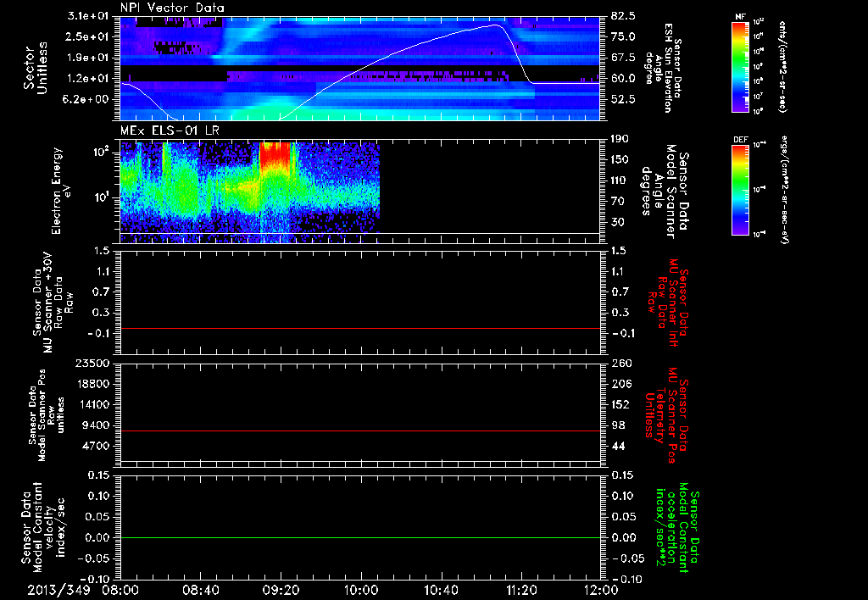Click the '11:20' time axis label

521,590
